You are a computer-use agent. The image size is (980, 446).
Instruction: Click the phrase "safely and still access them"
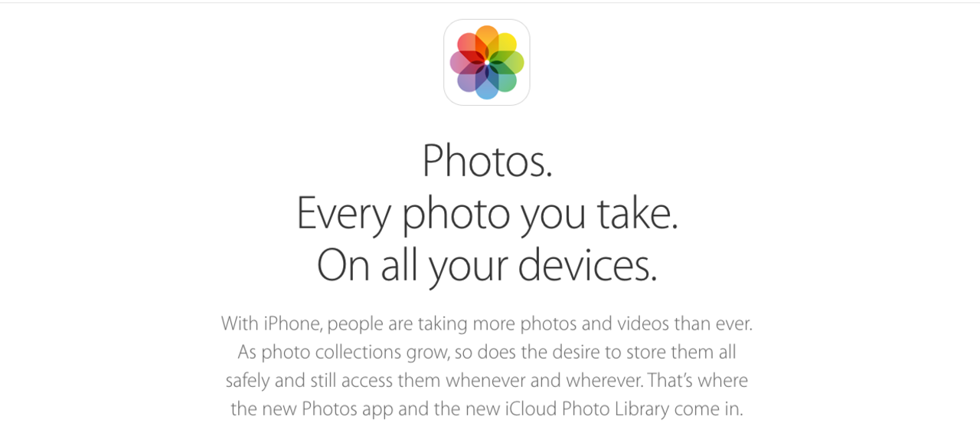click(x=333, y=380)
